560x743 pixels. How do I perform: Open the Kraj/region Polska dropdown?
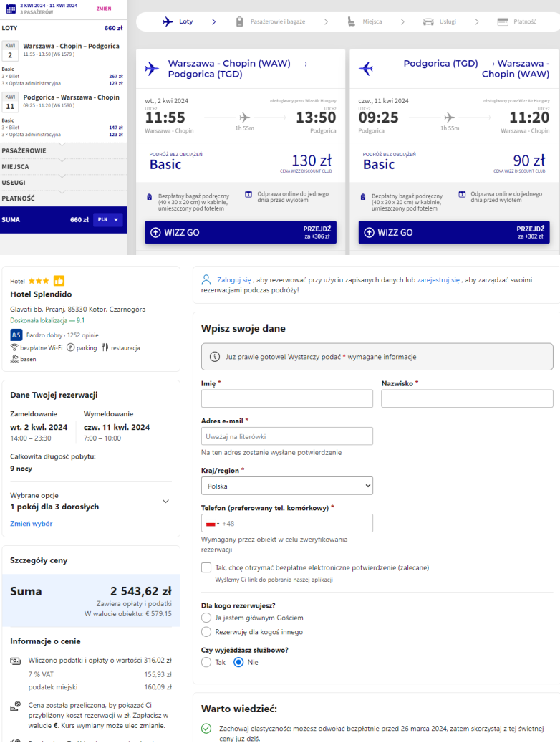(x=287, y=486)
